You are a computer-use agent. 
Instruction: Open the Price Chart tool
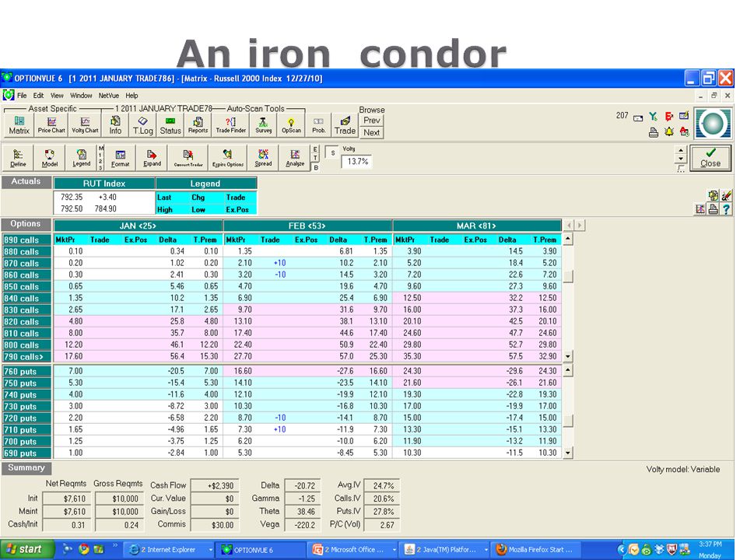point(51,125)
